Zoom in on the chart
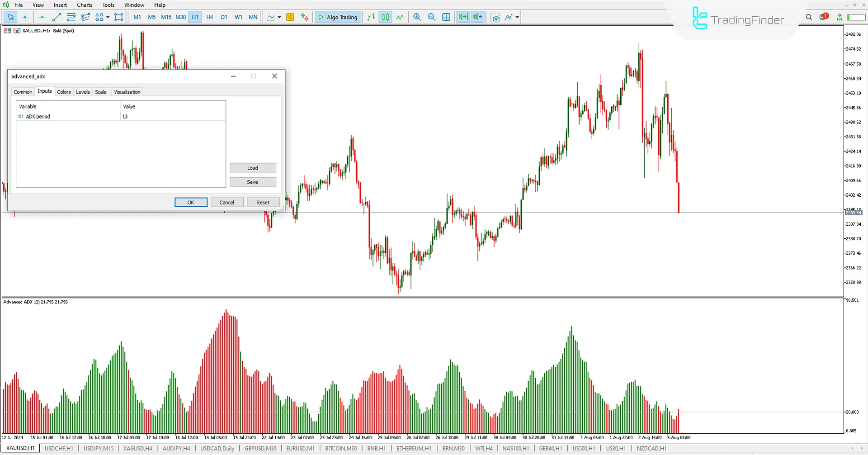This screenshot has height=455, width=868. click(417, 17)
